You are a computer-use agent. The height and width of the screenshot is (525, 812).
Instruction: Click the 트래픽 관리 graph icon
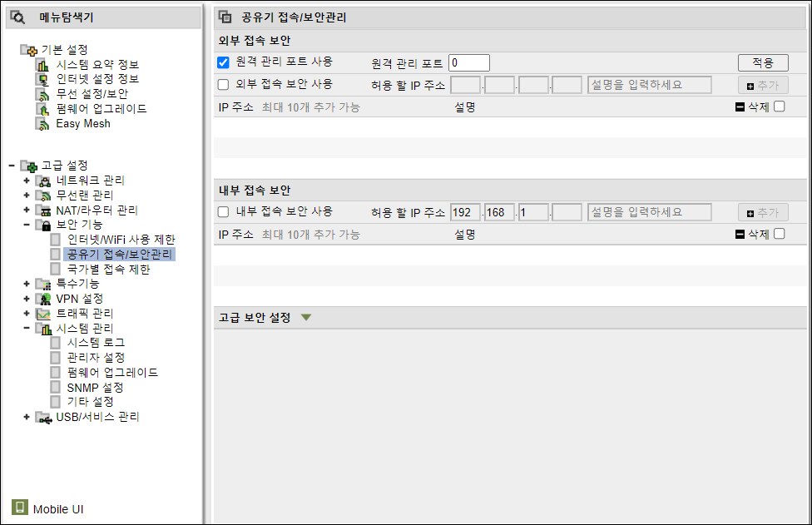[43, 314]
